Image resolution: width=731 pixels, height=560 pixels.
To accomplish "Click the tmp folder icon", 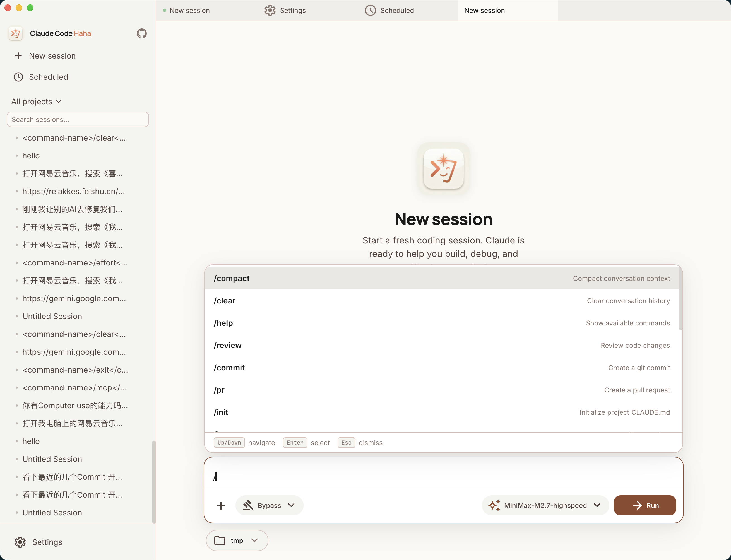I will (x=220, y=540).
